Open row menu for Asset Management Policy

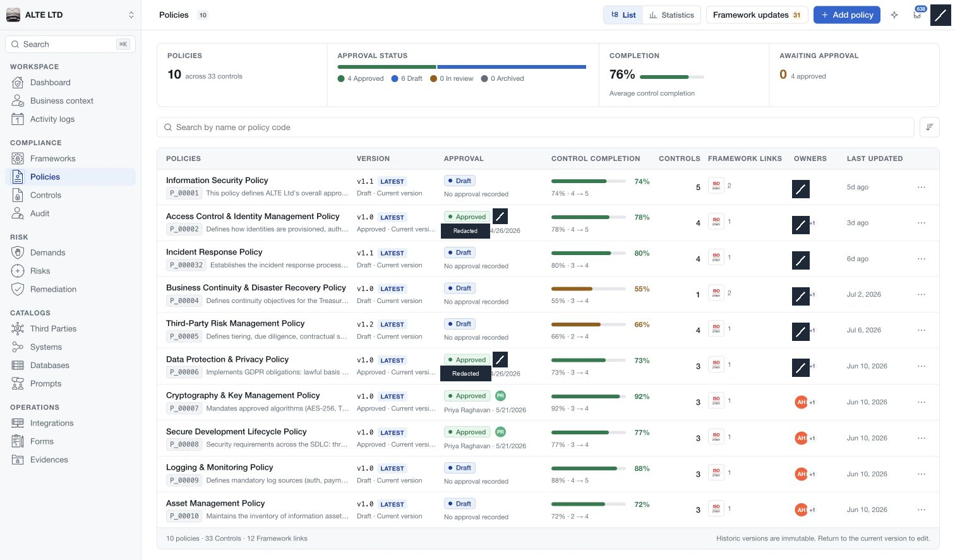[922, 509]
